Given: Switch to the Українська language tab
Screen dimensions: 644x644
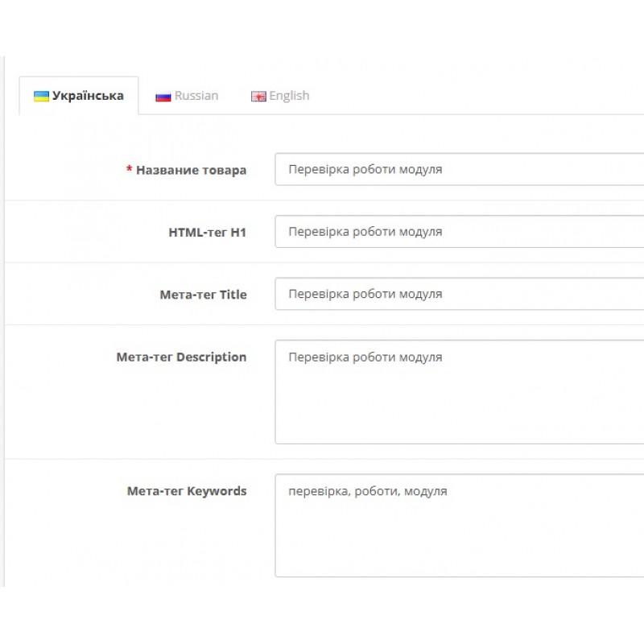Looking at the screenshot, I should [79, 96].
